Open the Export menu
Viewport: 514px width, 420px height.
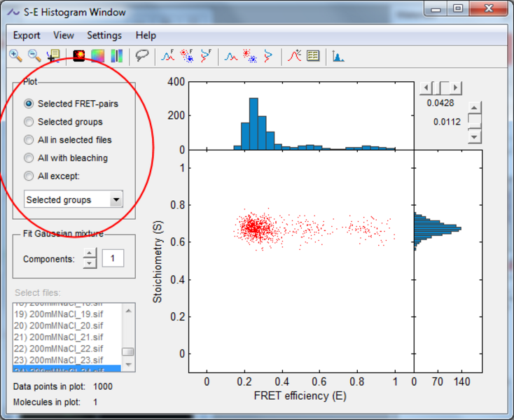pyautogui.click(x=27, y=35)
